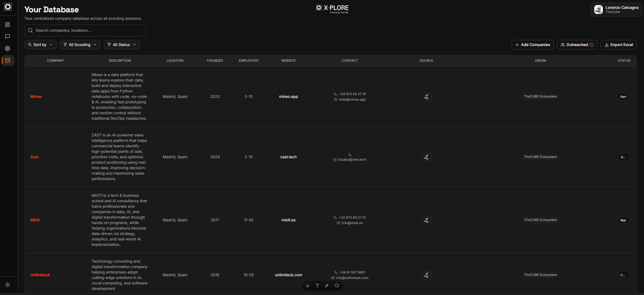The image size is (644, 295).
Task: Click the ORIGIN column header
Action: coord(540,61)
